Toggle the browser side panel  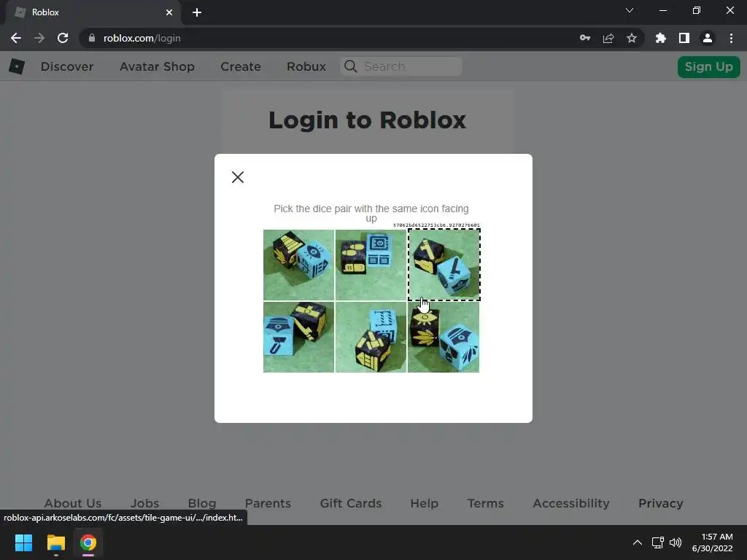pos(684,38)
